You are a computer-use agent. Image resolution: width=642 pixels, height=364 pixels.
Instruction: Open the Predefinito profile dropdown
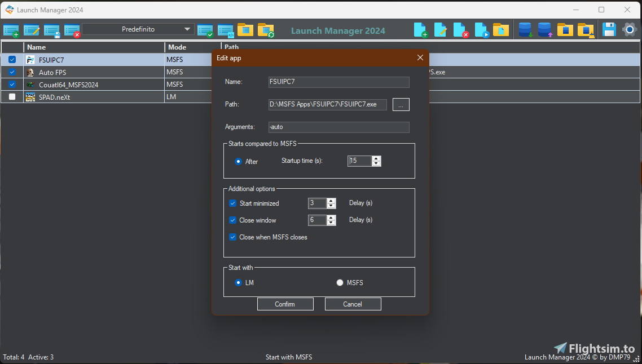pyautogui.click(x=137, y=29)
